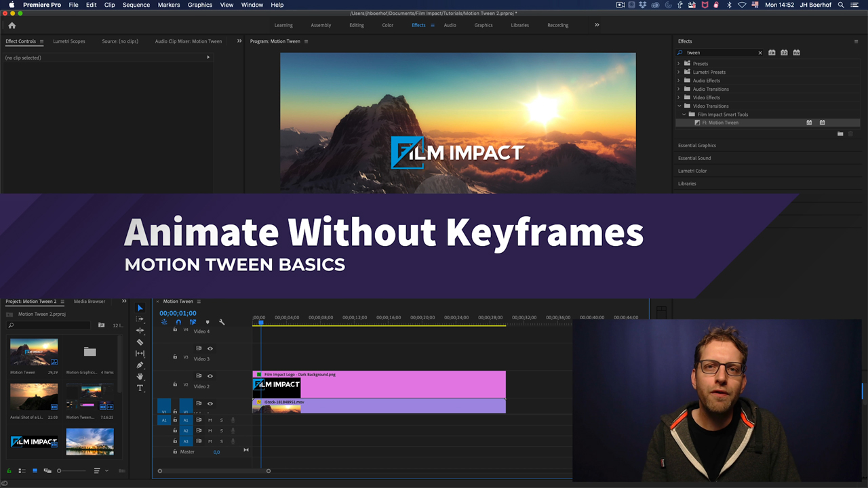868x488 pixels.
Task: Solo audio track A2
Action: [x=221, y=430]
